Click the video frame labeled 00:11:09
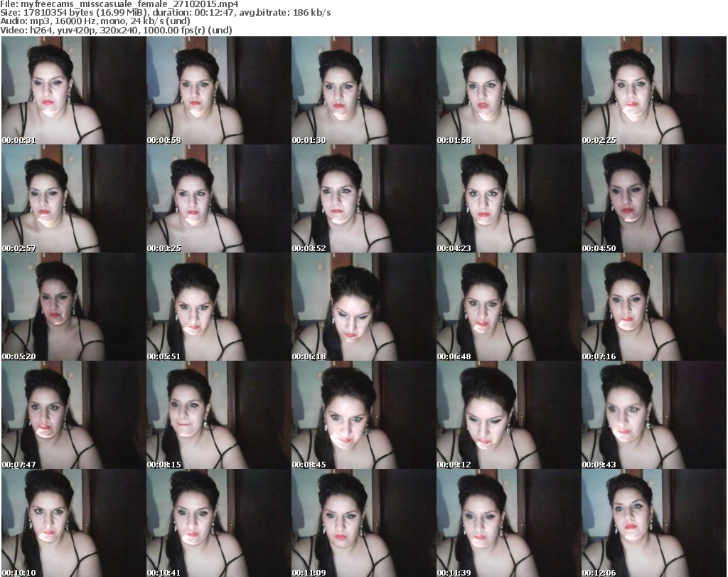Screen dimensions: 728x577 (x=363, y=523)
